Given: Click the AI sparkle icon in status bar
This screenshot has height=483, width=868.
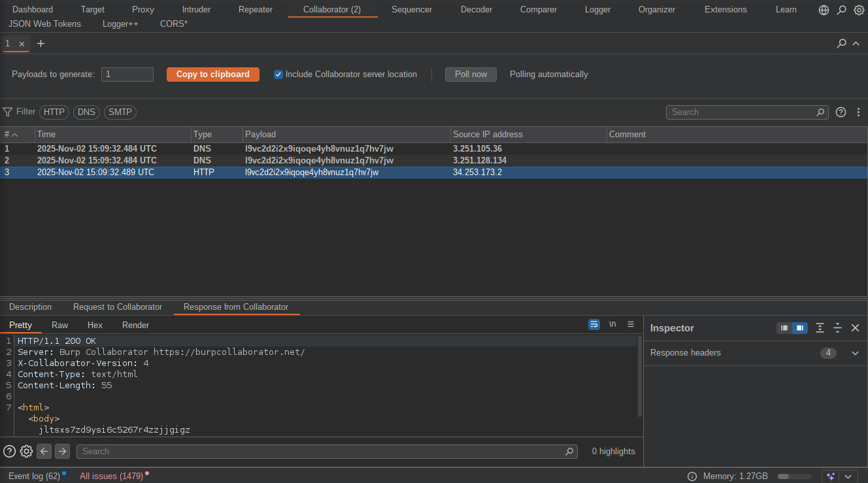Looking at the screenshot, I should pos(830,476).
